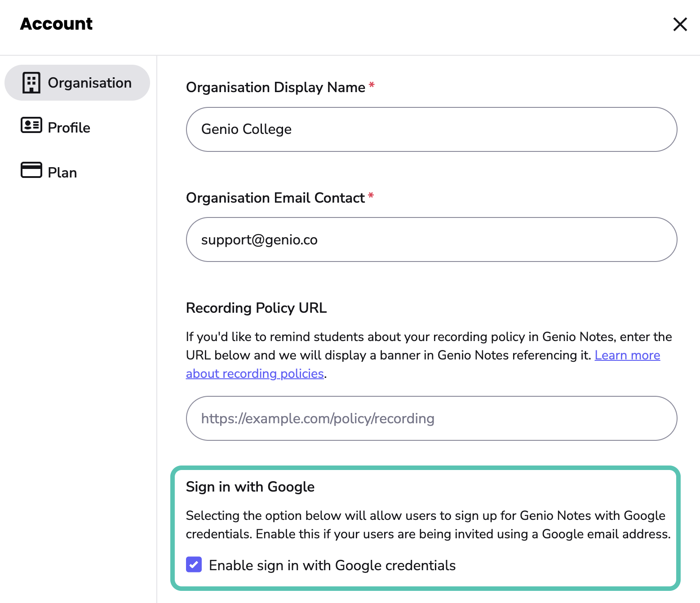Open the Organisation section label
This screenshot has height=603, width=700.
click(x=90, y=83)
